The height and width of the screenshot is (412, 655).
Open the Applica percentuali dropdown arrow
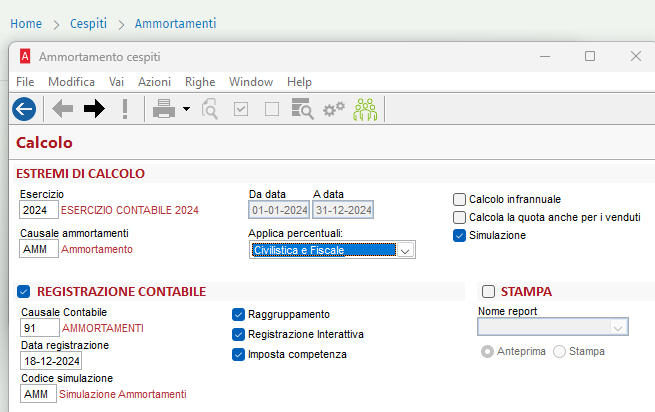pos(405,250)
